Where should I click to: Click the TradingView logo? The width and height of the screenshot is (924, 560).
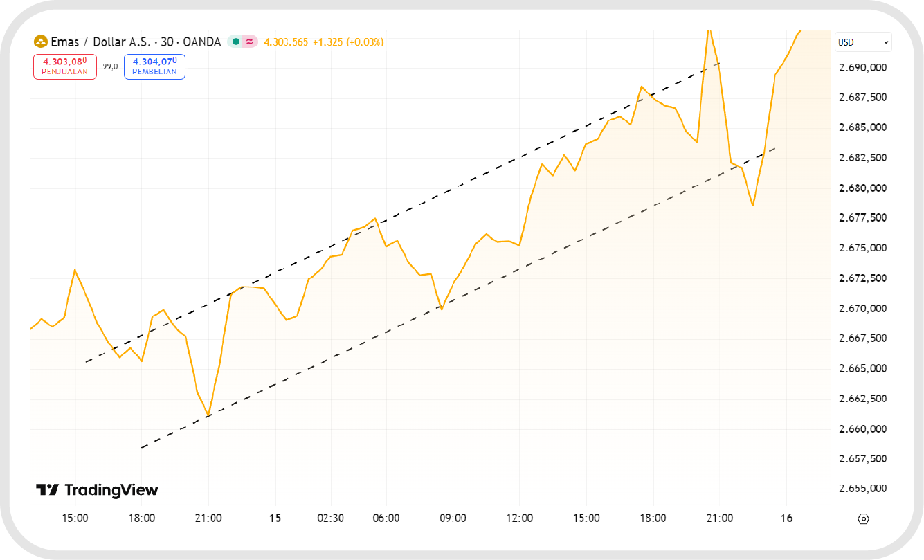[x=97, y=490]
